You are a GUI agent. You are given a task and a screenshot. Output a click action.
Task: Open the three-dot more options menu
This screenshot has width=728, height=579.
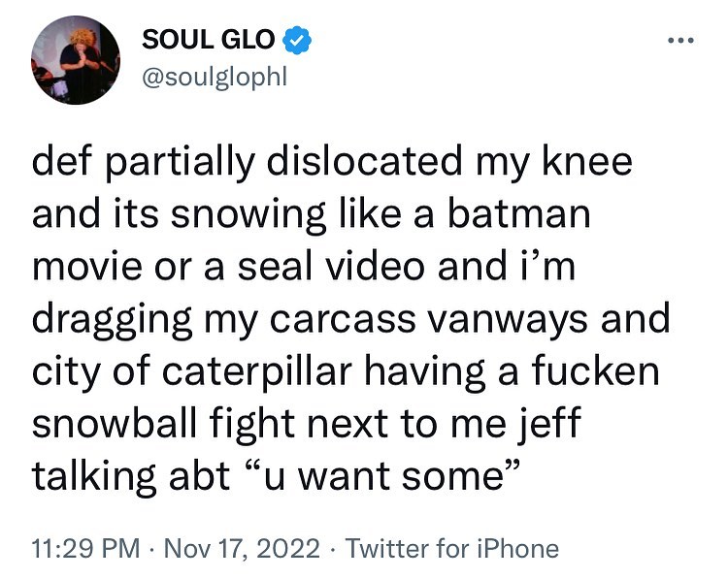pyautogui.click(x=682, y=44)
